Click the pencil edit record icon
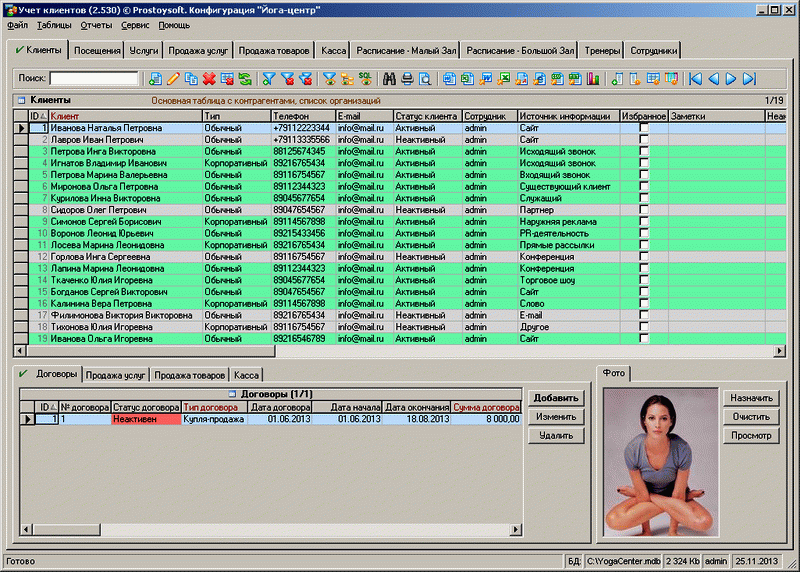 [x=173, y=78]
